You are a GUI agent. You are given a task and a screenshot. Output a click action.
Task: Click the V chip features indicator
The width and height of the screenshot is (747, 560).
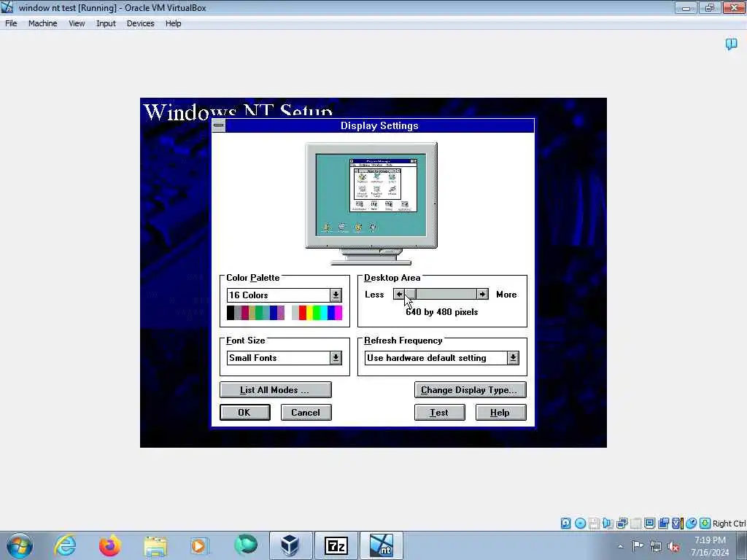click(x=677, y=524)
